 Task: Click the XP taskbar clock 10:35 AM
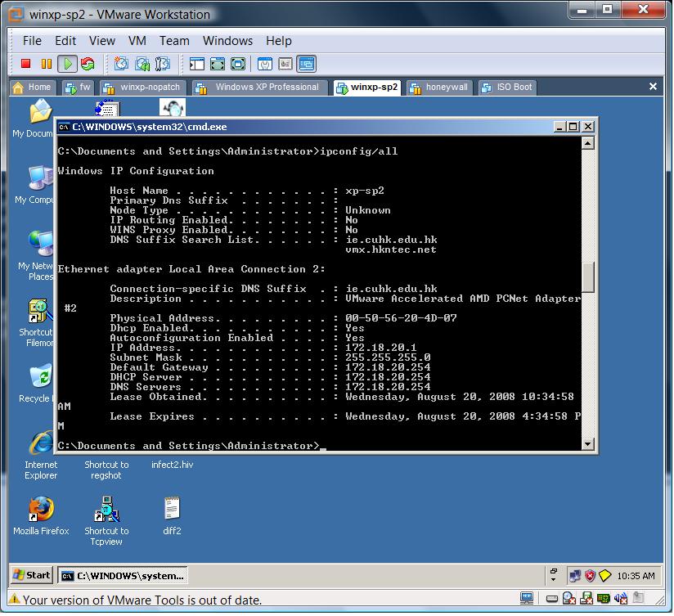(x=636, y=576)
